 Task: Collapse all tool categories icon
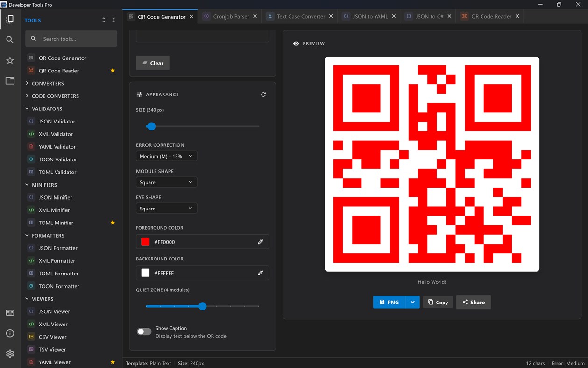tap(113, 20)
